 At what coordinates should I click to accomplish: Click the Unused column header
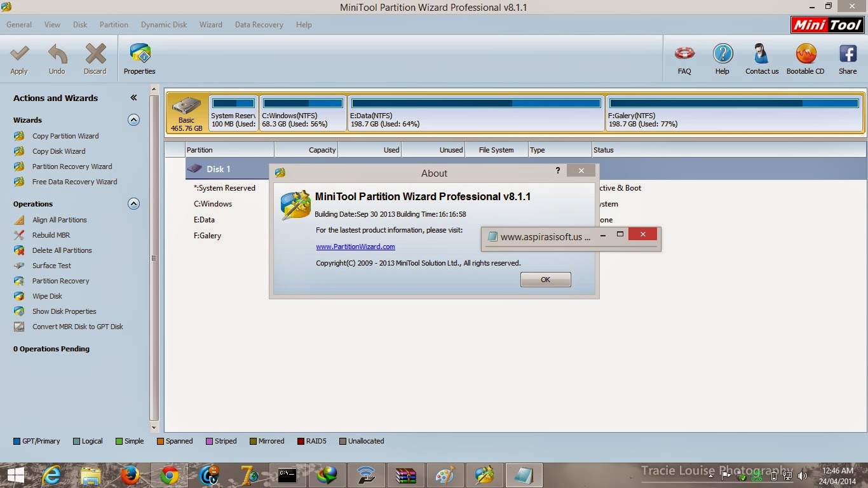[x=433, y=150]
